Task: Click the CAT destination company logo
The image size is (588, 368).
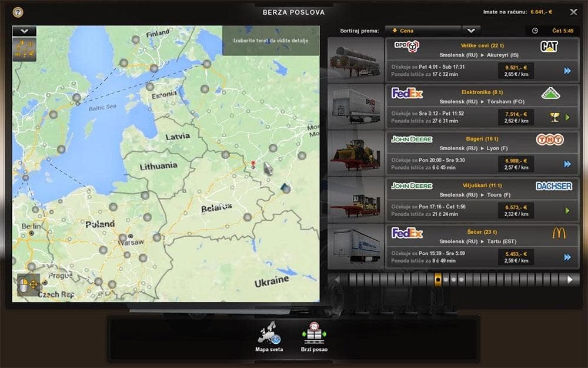Action: point(549,46)
